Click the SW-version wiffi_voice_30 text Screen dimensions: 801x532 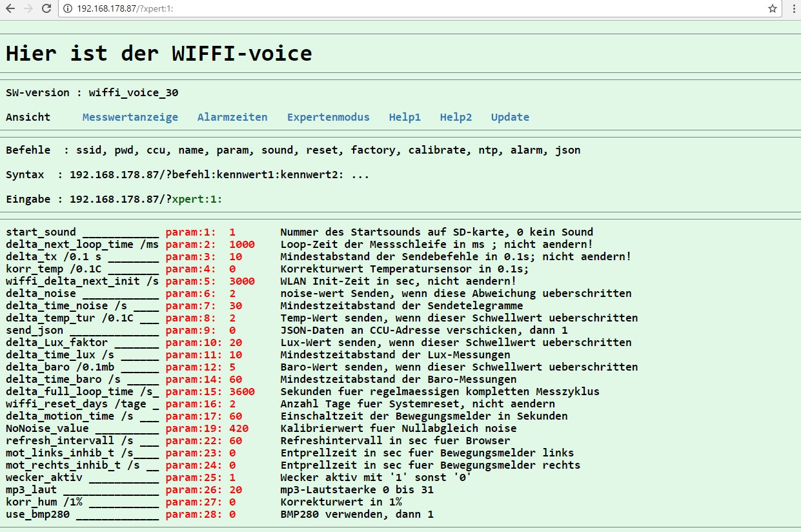point(92,92)
